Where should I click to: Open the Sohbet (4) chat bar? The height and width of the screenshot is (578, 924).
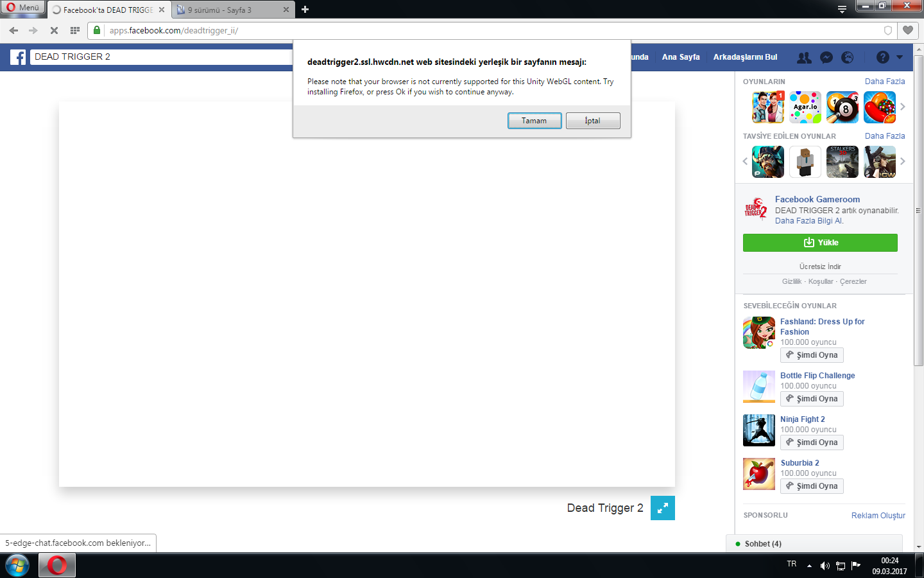pos(814,543)
